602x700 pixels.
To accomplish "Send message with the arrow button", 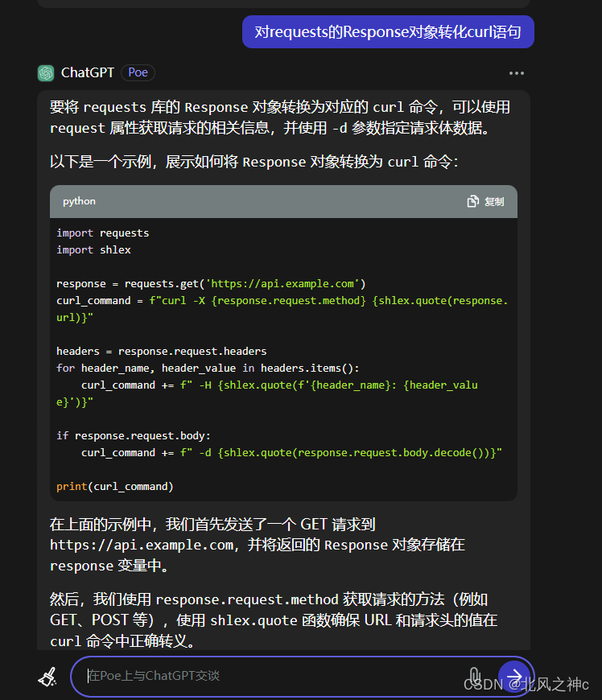I will pos(513,676).
